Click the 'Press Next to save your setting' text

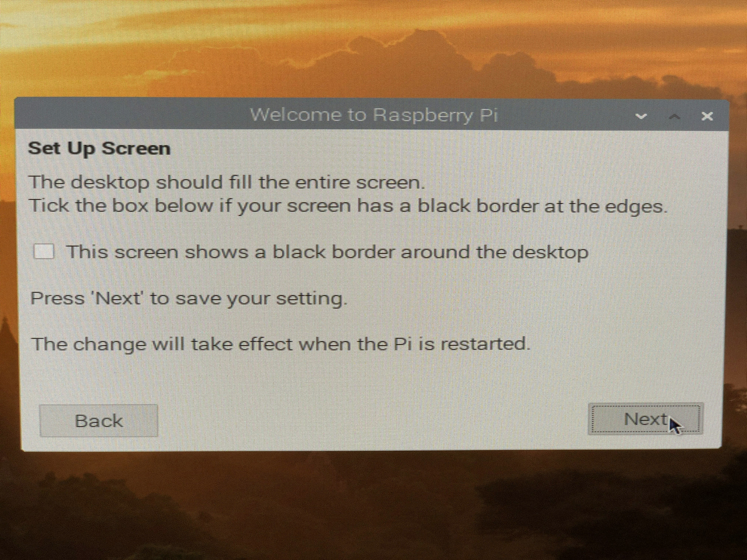[189, 299]
